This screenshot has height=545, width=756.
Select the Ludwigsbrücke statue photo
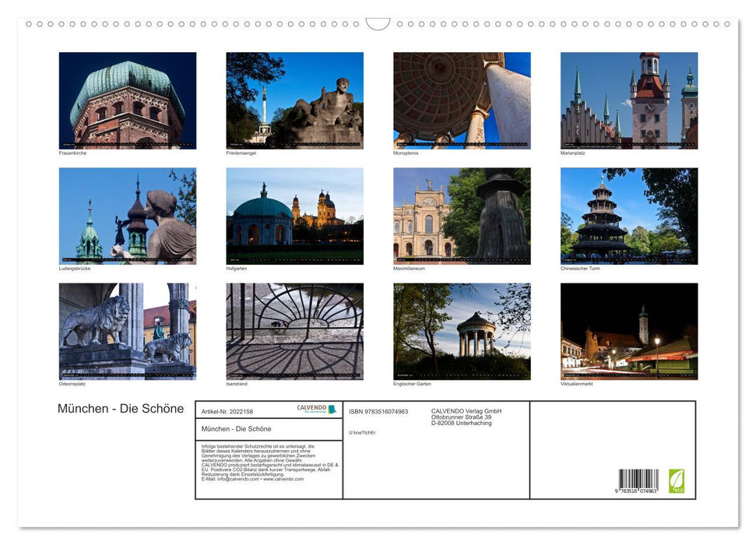coord(127,216)
